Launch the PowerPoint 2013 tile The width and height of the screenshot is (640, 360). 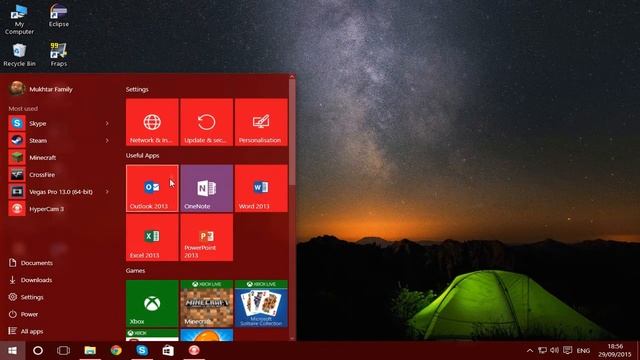207,237
